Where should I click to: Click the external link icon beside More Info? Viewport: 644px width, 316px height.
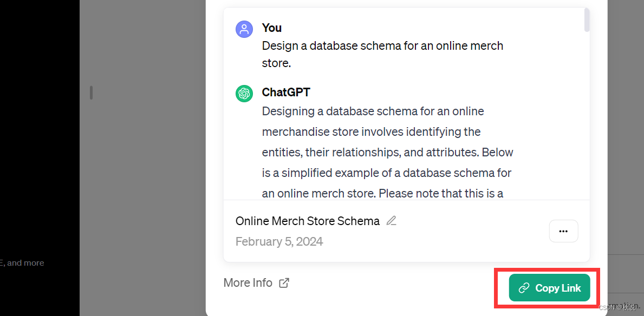coord(284,282)
